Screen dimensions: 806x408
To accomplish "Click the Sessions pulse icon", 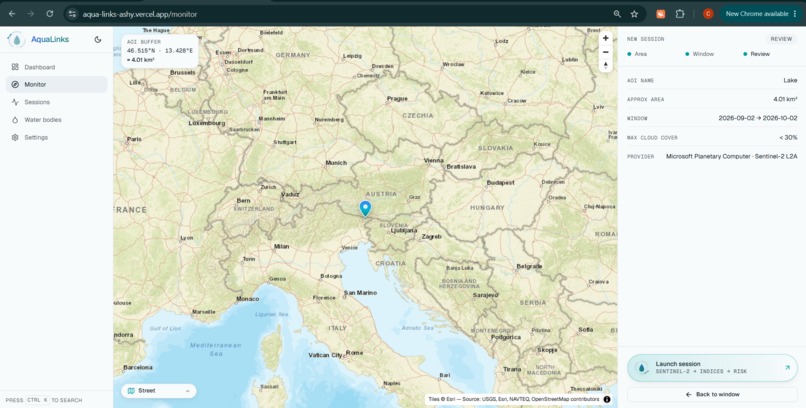I will click(15, 102).
